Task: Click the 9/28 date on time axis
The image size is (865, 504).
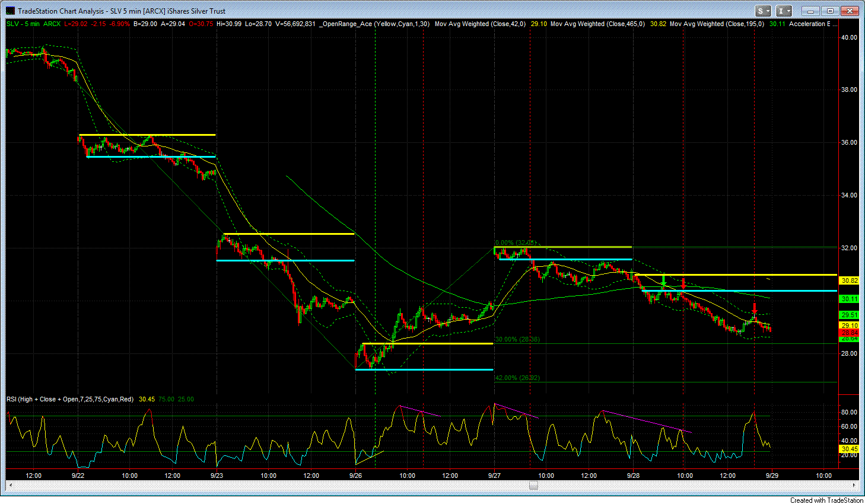Action: click(633, 476)
